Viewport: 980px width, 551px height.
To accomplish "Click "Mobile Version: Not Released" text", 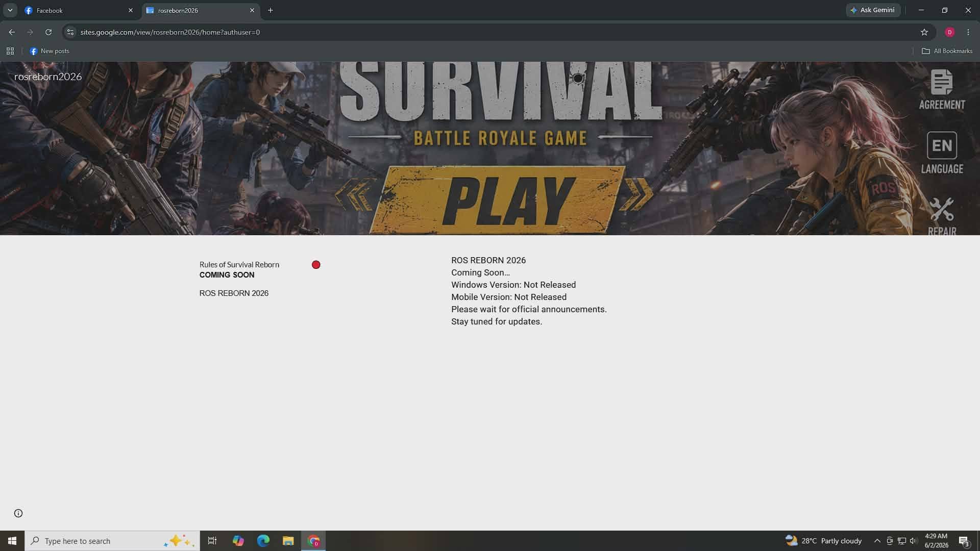I will click(509, 297).
